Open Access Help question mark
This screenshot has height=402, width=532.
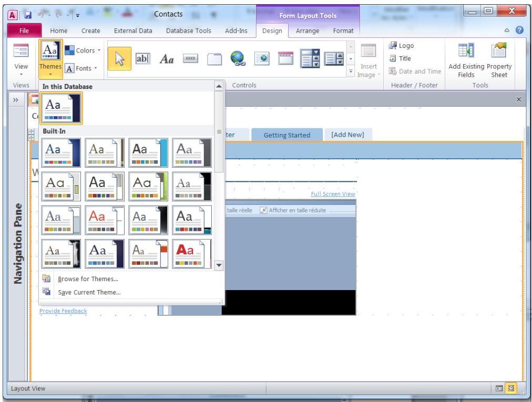519,30
